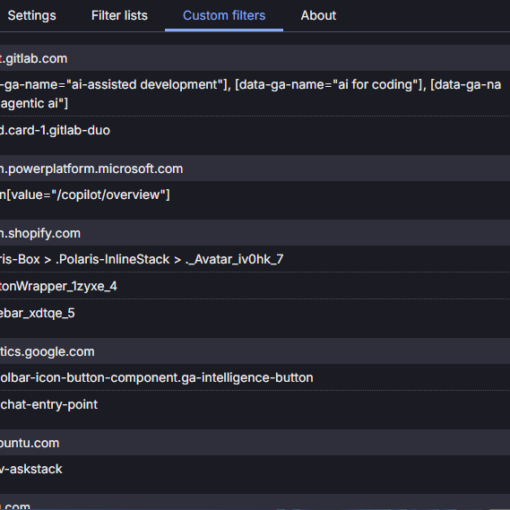The width and height of the screenshot is (510, 510).
Task: Select the Custom filters tab
Action: click(x=224, y=16)
